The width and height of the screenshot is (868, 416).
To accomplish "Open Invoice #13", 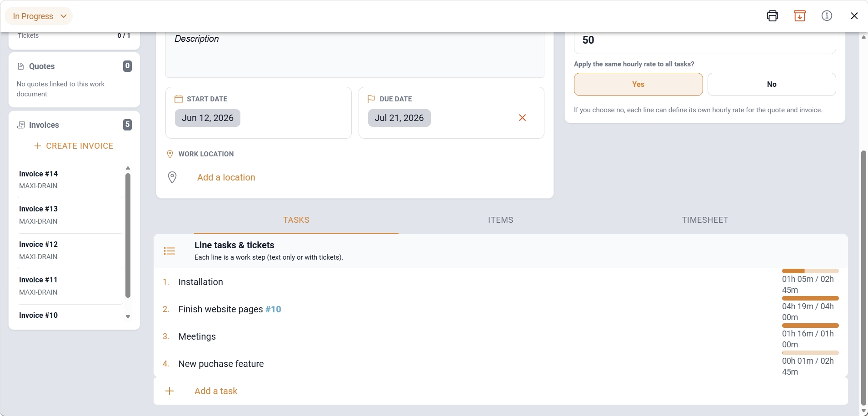I will click(x=70, y=215).
